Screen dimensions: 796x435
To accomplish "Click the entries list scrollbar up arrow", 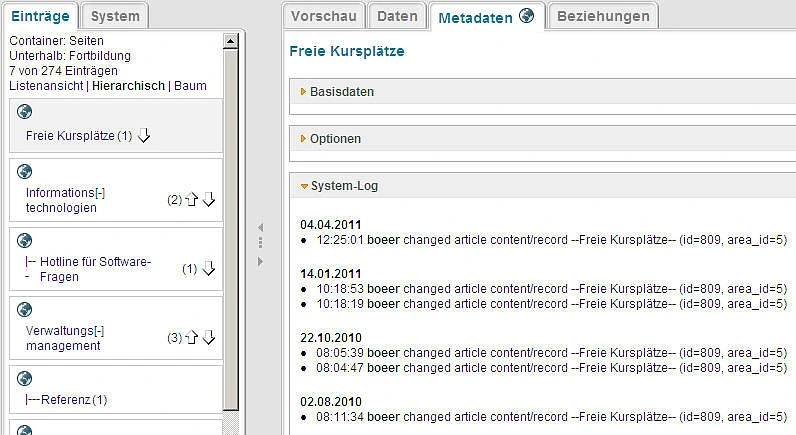I will pyautogui.click(x=231, y=41).
